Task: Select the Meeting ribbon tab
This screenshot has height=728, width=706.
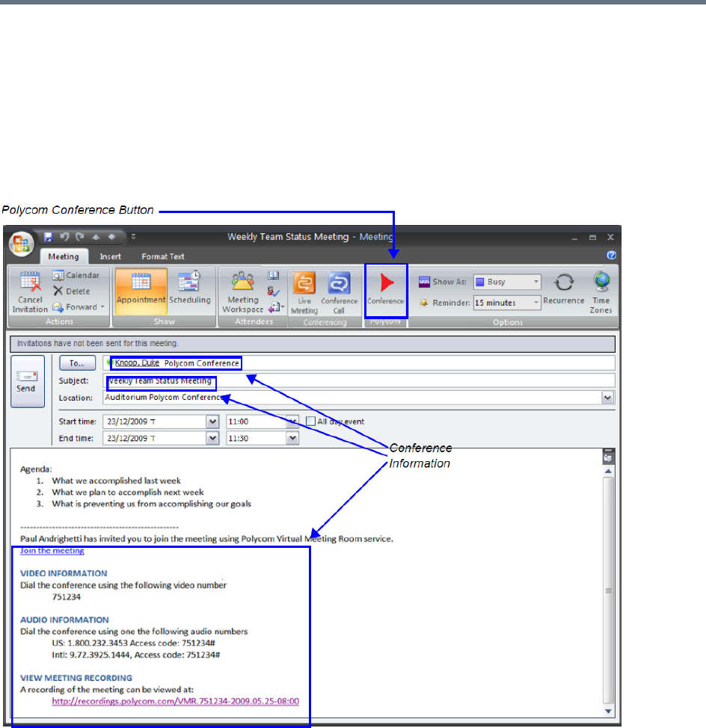Action: pos(64,257)
